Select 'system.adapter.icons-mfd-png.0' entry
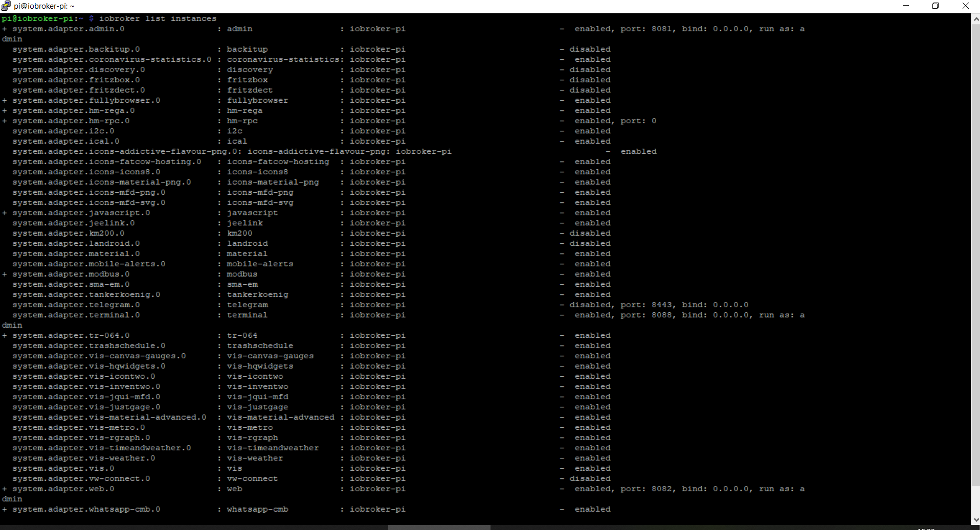 pyautogui.click(x=89, y=193)
